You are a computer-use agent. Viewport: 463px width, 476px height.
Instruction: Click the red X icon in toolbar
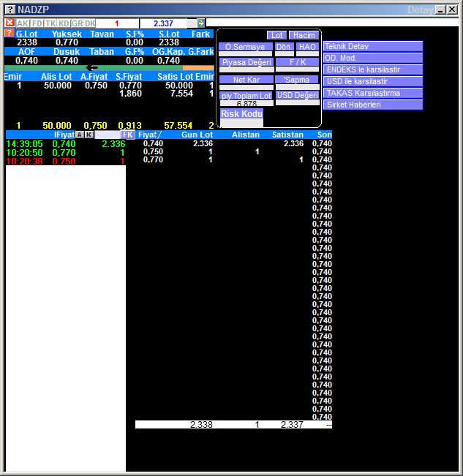pyautogui.click(x=10, y=23)
